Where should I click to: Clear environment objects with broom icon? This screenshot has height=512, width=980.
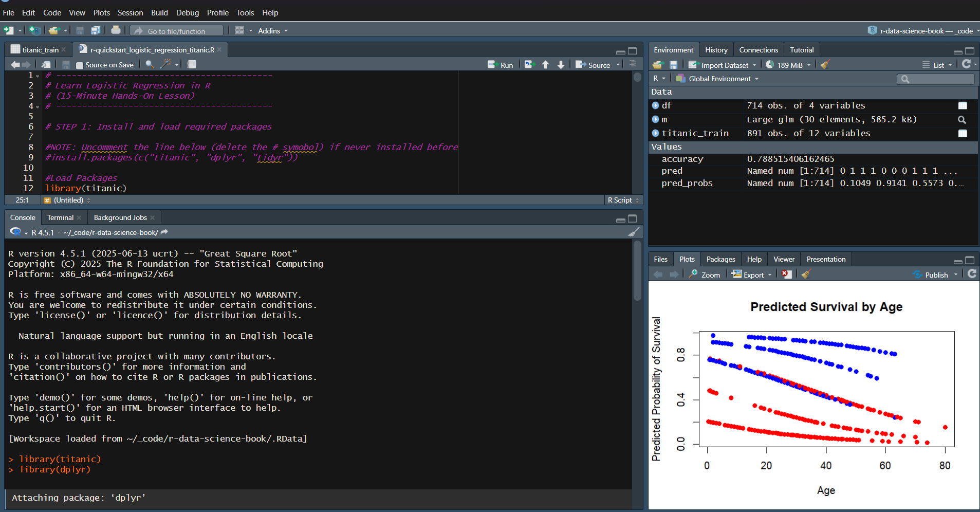tap(825, 65)
